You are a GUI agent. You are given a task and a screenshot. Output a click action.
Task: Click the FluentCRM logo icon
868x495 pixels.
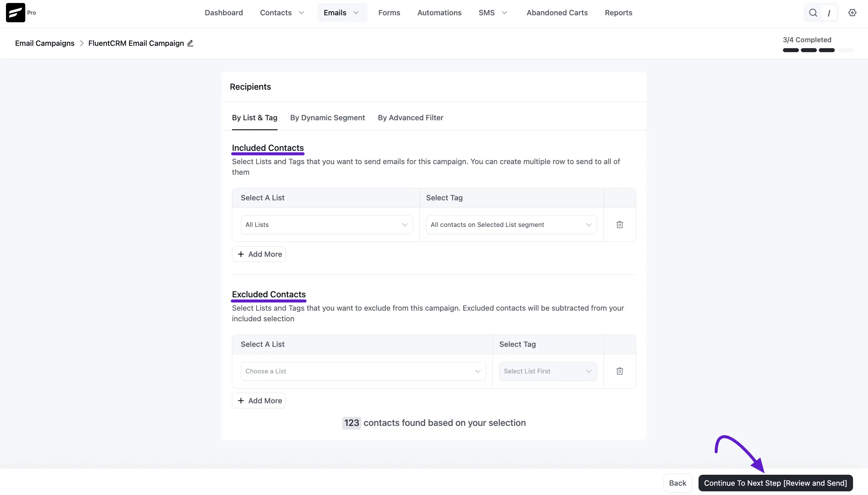pyautogui.click(x=15, y=13)
